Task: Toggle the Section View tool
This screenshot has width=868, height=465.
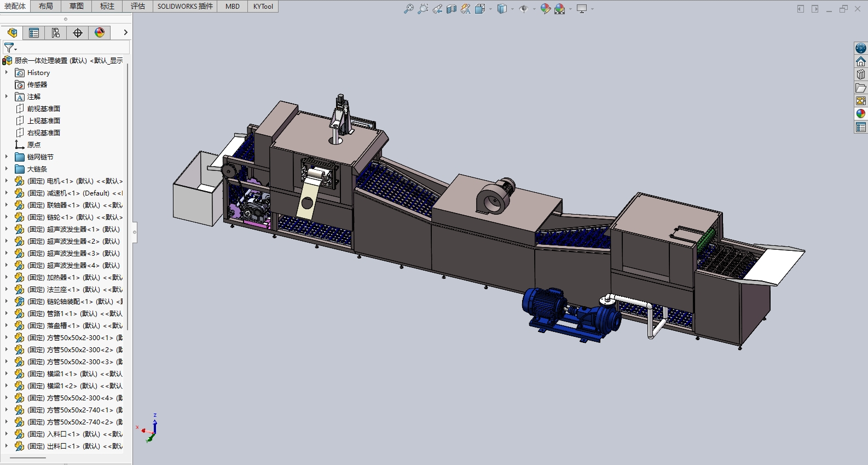Action: 451,9
